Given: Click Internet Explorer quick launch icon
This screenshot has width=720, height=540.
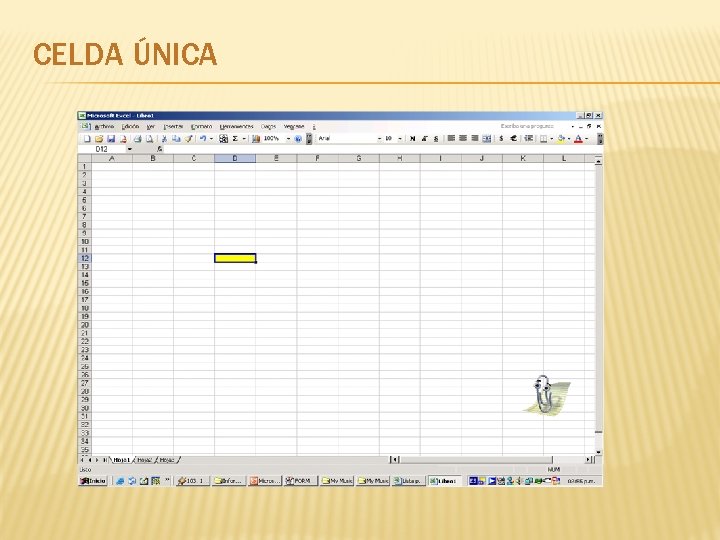Looking at the screenshot, I should click(x=120, y=481).
